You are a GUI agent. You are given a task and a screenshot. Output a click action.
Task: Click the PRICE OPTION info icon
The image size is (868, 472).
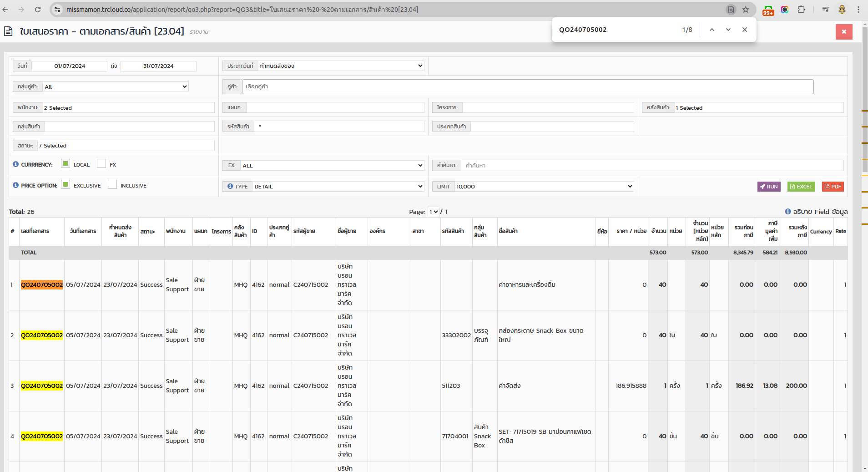16,185
